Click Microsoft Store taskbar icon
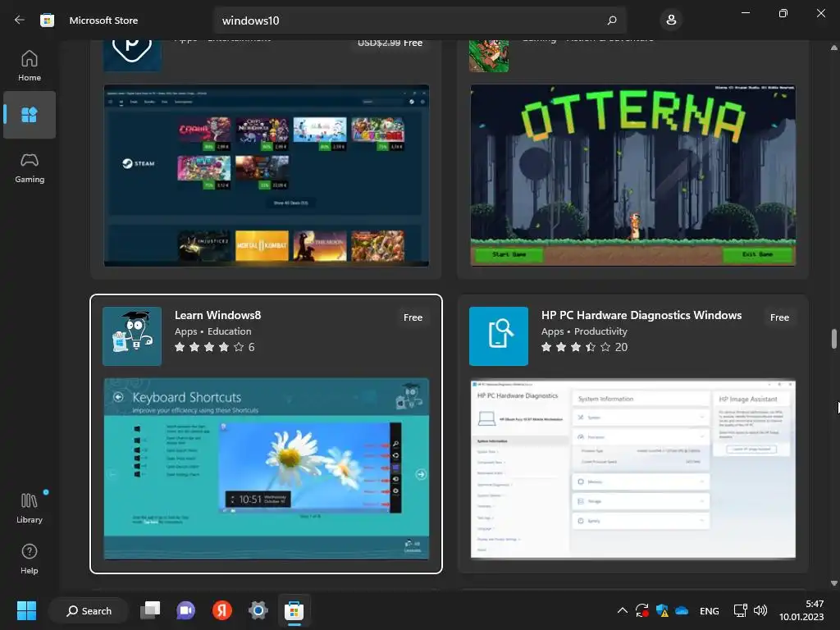This screenshot has width=840, height=630. point(294,610)
